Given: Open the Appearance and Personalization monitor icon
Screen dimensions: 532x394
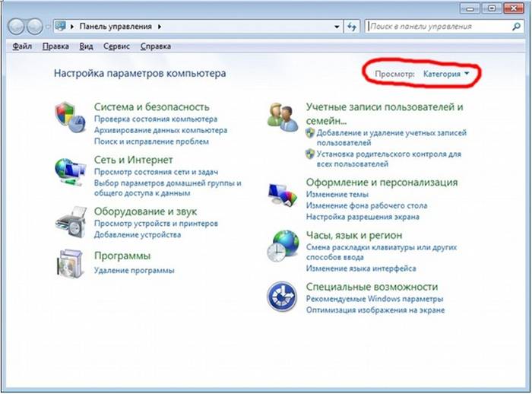Looking at the screenshot, I should [x=283, y=195].
